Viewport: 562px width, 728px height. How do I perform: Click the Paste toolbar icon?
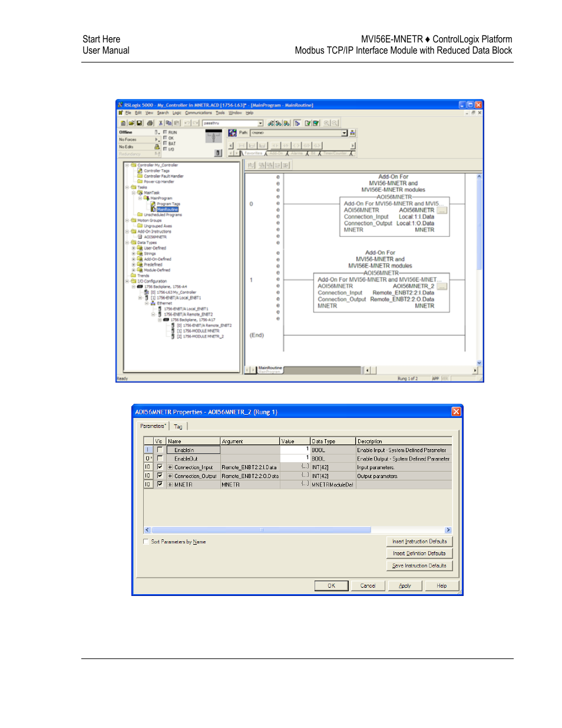176,123
